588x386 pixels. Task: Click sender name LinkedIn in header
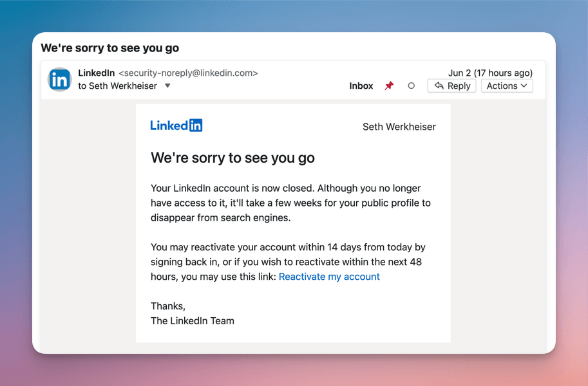pos(97,73)
